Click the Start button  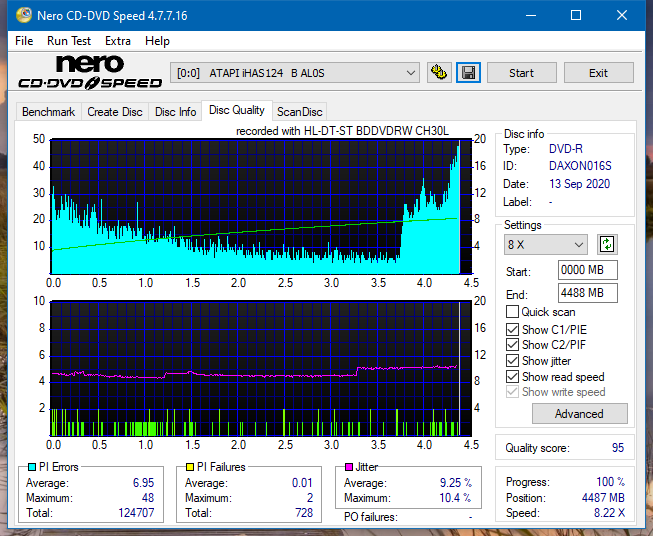tap(521, 73)
